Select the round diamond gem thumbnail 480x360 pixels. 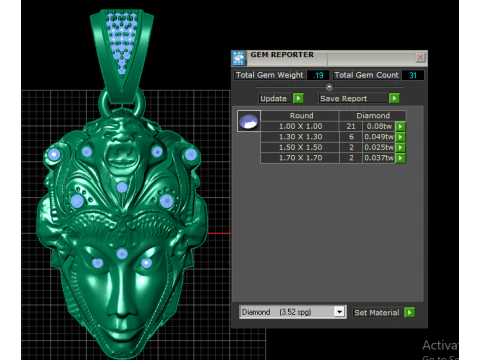click(249, 121)
